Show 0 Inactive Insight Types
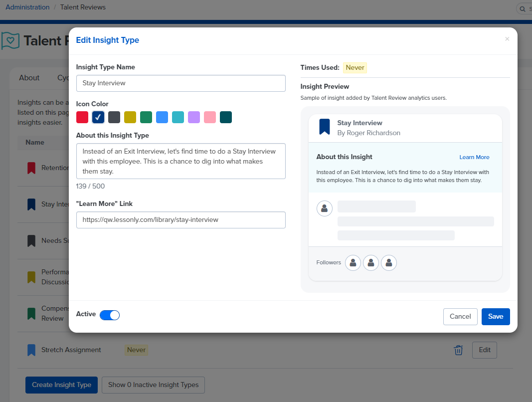Viewport: 532px width, 402px height. pyautogui.click(x=154, y=385)
